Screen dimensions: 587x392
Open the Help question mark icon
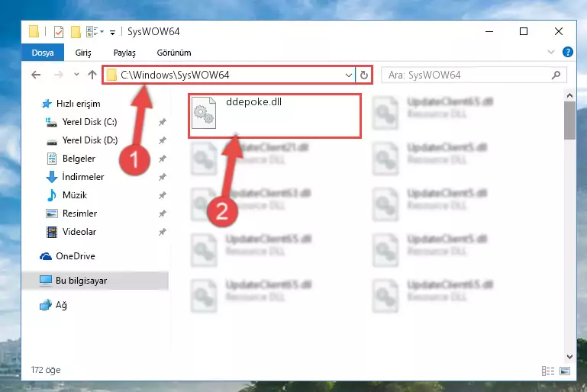[x=567, y=52]
